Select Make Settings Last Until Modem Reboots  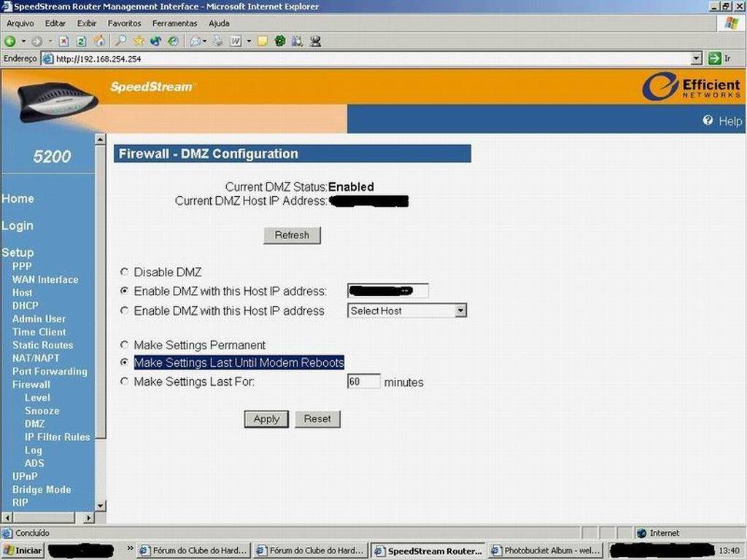(x=124, y=362)
